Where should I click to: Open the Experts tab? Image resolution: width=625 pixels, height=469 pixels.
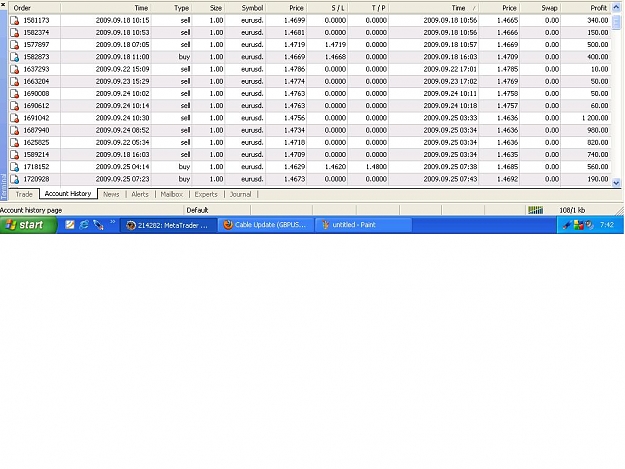point(206,194)
